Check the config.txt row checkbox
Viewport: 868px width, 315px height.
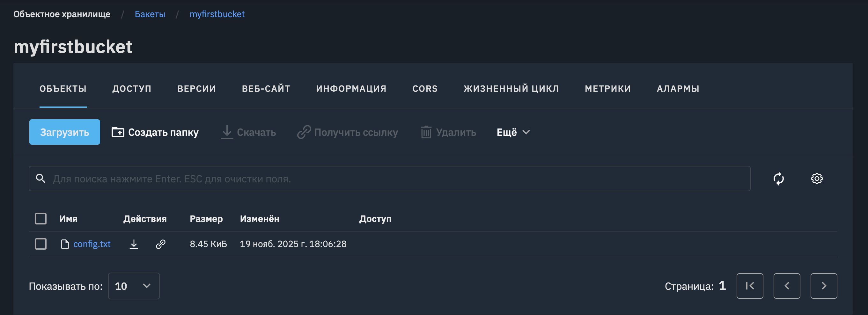tap(41, 244)
